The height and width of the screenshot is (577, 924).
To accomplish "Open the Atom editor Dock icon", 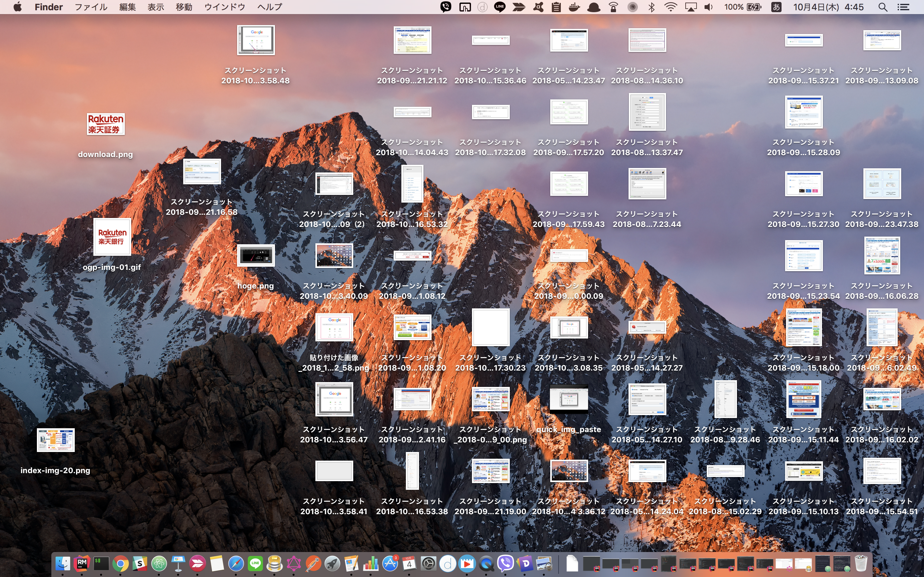I will pos(159,564).
